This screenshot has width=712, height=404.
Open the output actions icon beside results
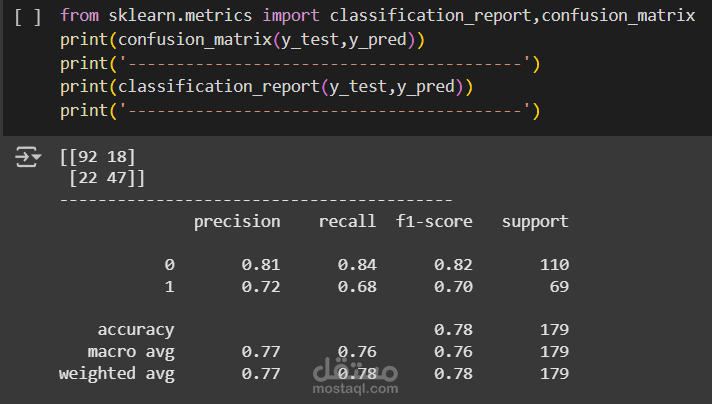(28, 157)
